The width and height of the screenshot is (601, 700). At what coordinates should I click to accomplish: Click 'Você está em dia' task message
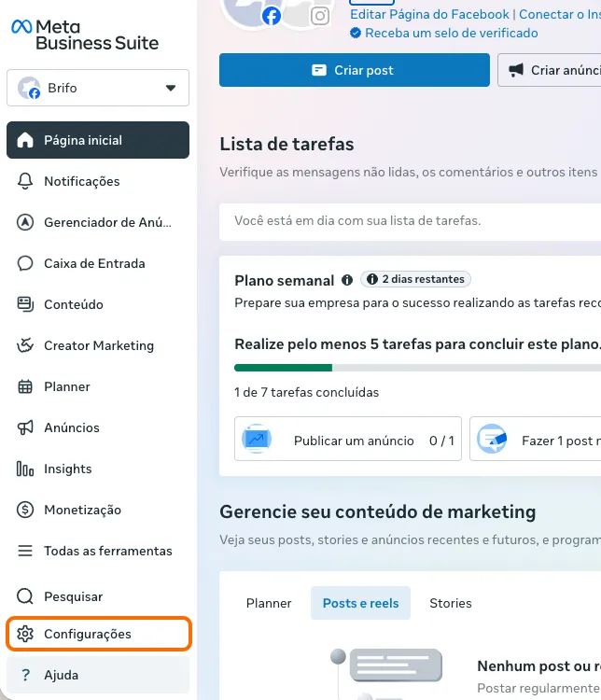[357, 220]
